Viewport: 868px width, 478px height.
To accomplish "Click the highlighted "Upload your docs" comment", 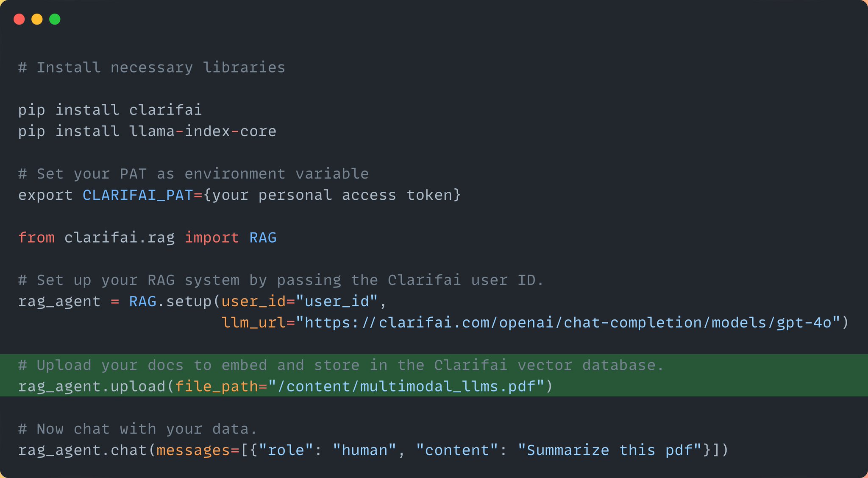I will pos(341,365).
